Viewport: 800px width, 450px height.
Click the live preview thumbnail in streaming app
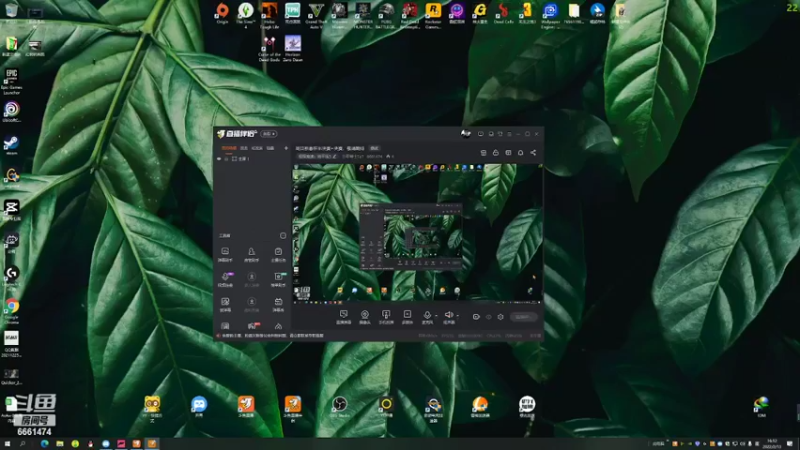[x=417, y=233]
